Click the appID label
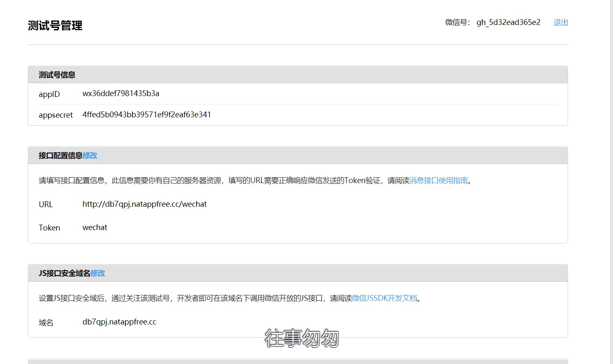This screenshot has width=613, height=364. 49,94
